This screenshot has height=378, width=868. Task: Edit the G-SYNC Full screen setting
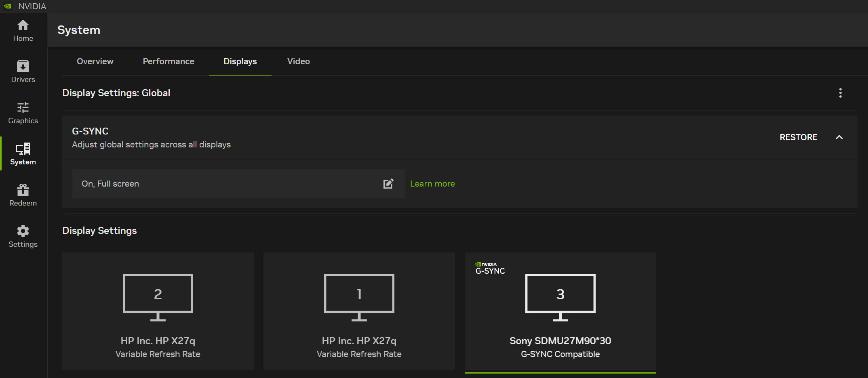point(388,184)
